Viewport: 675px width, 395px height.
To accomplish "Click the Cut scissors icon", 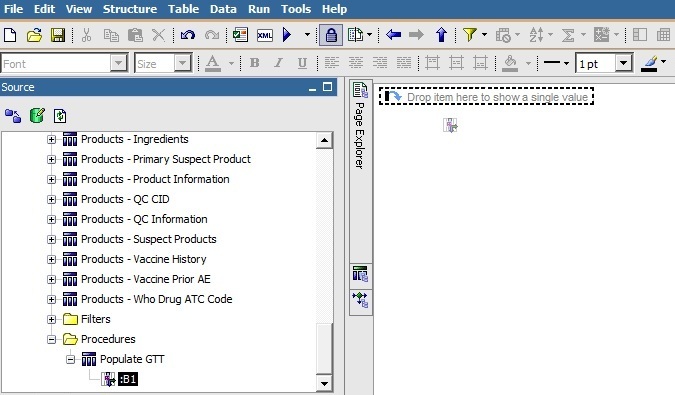I will click(x=87, y=35).
